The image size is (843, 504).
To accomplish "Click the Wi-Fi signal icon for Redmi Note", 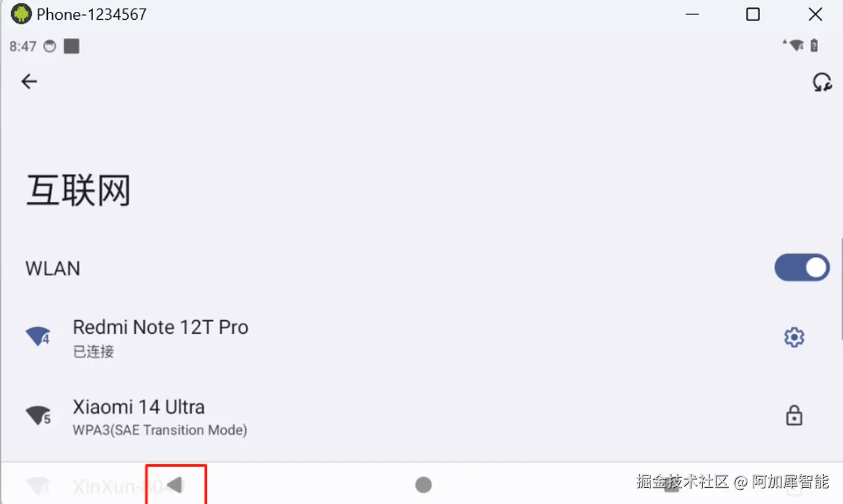I will tap(38, 337).
